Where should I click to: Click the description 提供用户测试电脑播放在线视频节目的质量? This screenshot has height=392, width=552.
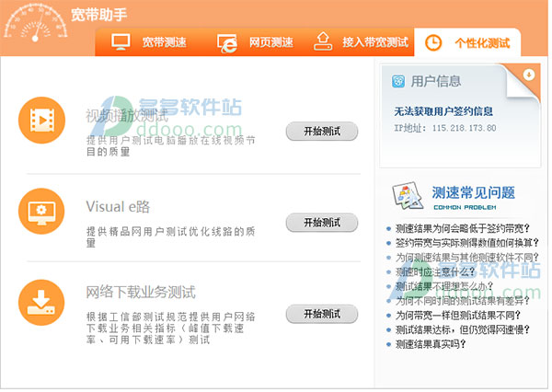(171, 145)
